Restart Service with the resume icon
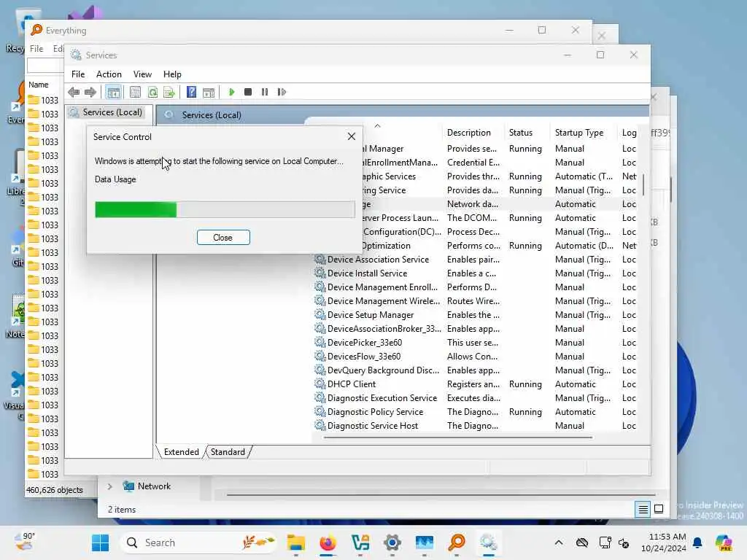747x560 pixels. 282,92
